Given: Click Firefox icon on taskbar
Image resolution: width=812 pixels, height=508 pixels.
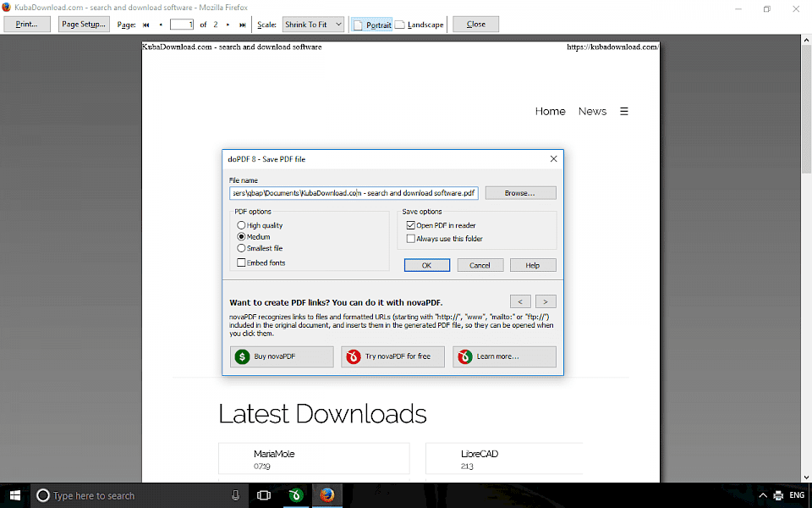Looking at the screenshot, I should click(326, 495).
